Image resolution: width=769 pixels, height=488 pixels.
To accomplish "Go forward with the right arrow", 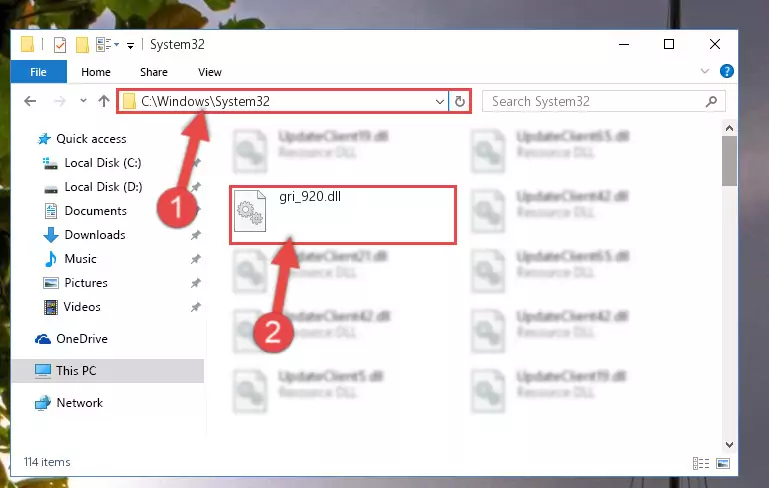I will click(x=59, y=102).
